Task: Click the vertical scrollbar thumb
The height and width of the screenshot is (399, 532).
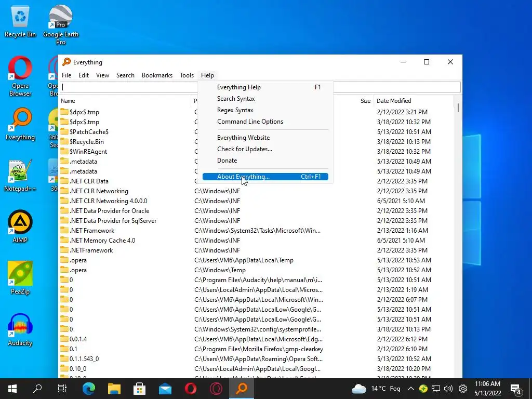Action: click(x=458, y=108)
